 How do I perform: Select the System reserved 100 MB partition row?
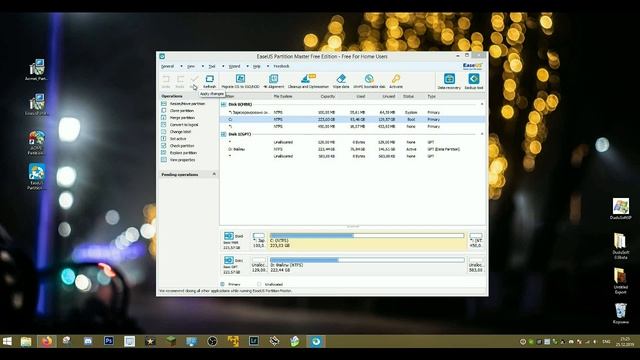click(x=353, y=112)
